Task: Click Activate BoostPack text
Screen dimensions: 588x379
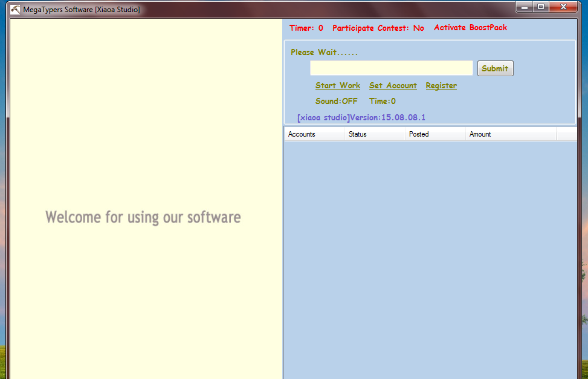Action: coord(470,27)
